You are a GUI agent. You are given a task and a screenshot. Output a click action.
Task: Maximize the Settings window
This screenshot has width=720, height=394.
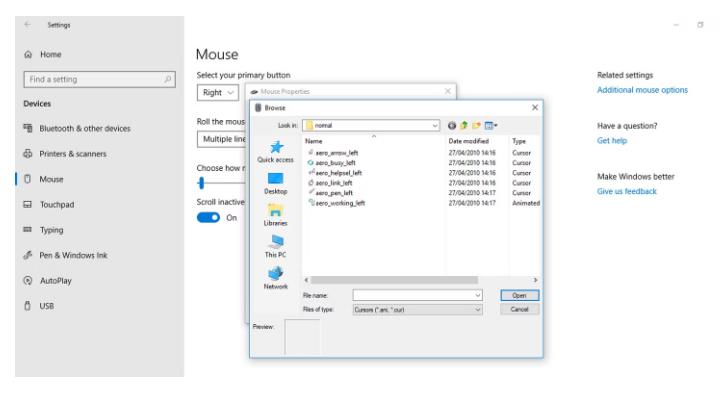700,25
